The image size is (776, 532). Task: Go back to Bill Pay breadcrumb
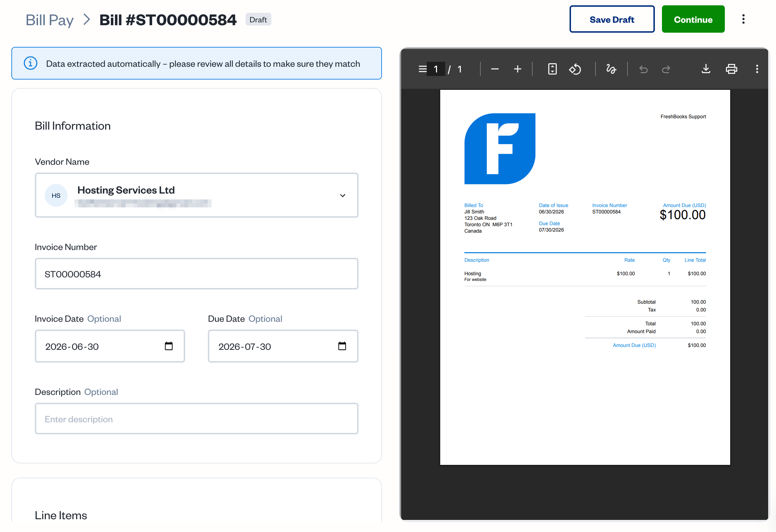pos(49,20)
